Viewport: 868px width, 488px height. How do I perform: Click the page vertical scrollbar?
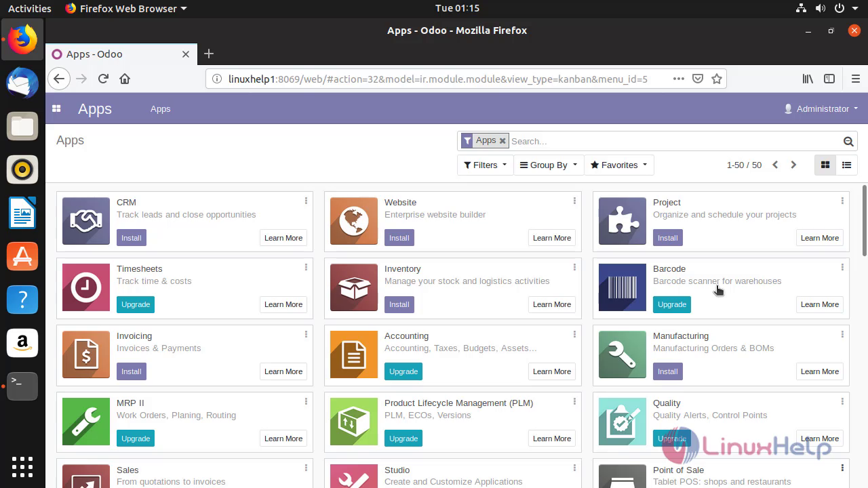[x=864, y=221]
